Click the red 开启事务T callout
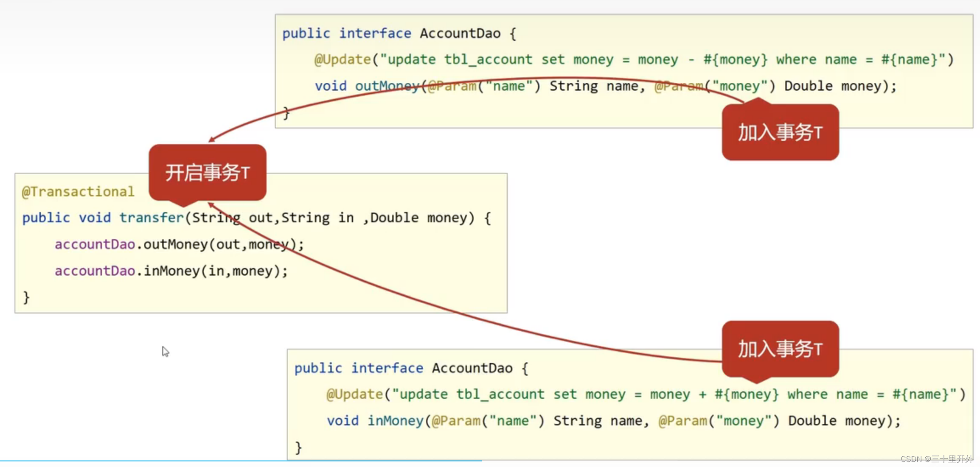 coord(207,173)
